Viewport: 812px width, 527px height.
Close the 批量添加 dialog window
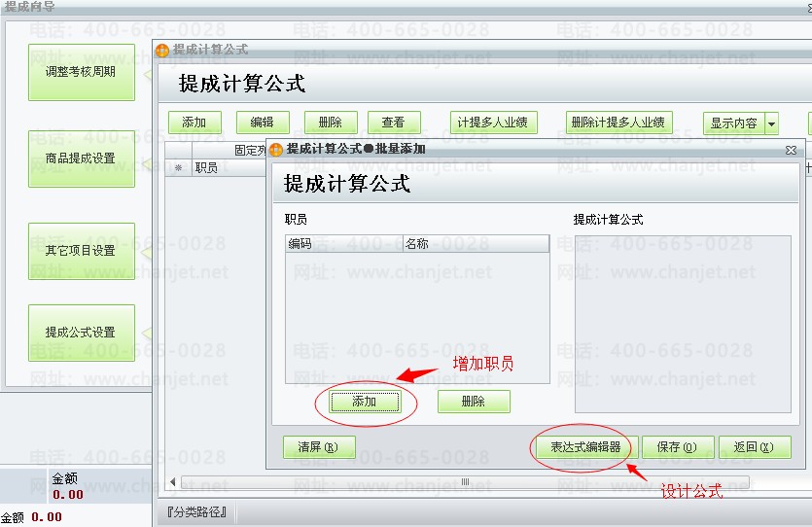click(792, 150)
